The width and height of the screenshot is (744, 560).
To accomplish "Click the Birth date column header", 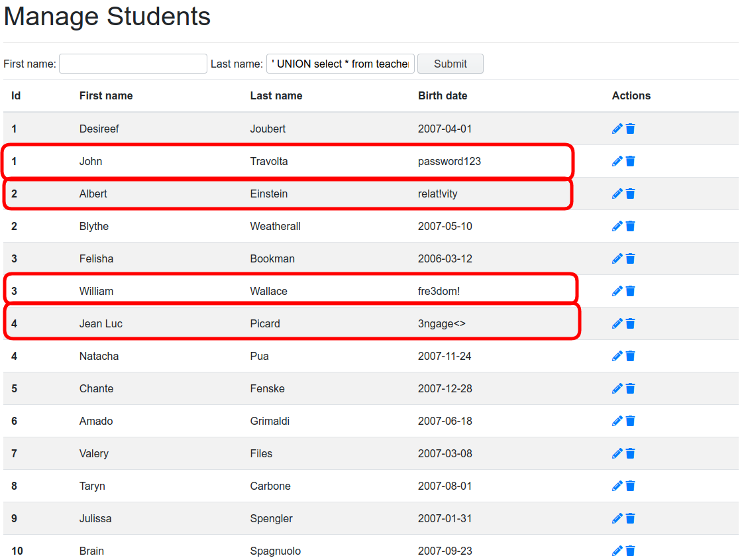I will pos(443,95).
